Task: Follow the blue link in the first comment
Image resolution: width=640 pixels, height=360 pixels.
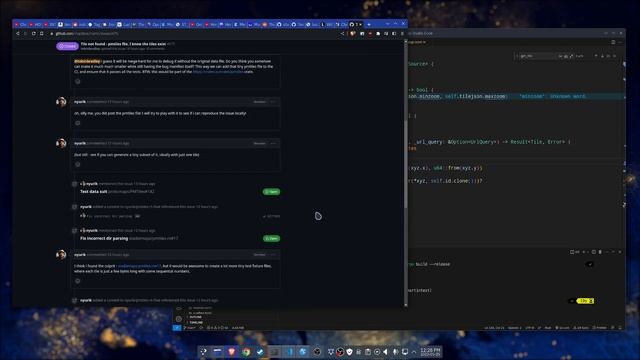Action: tap(218, 72)
